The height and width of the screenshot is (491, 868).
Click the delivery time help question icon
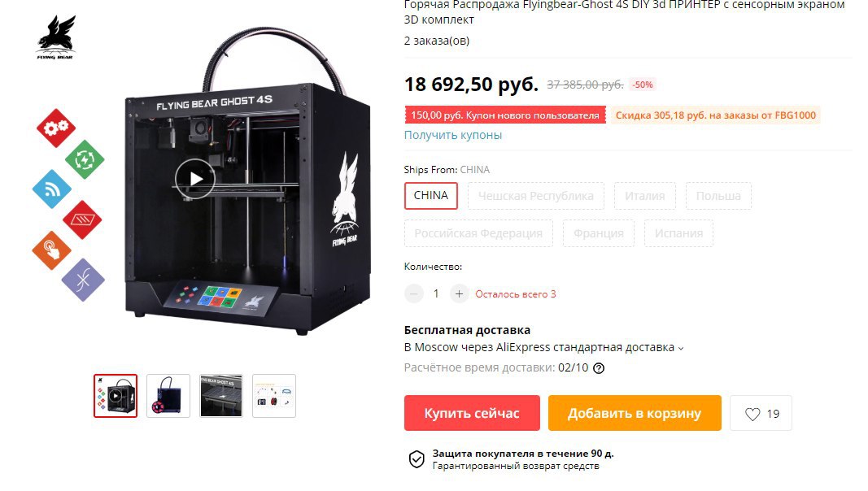(599, 368)
